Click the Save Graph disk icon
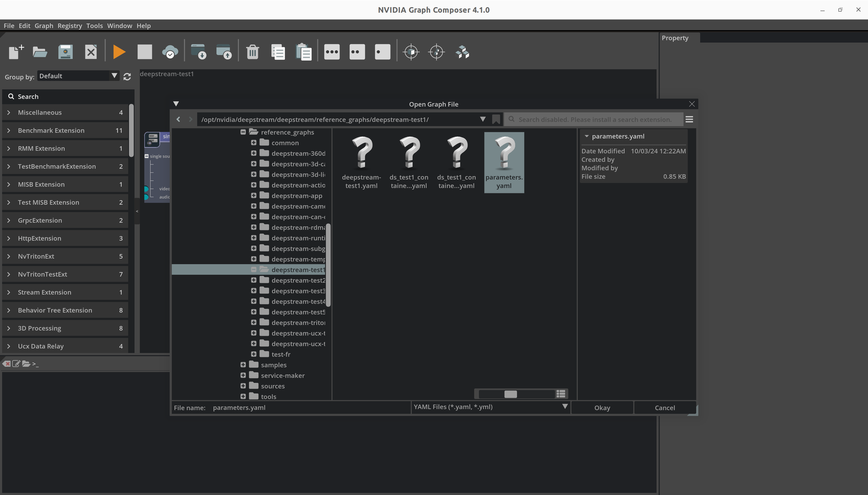 66,52
